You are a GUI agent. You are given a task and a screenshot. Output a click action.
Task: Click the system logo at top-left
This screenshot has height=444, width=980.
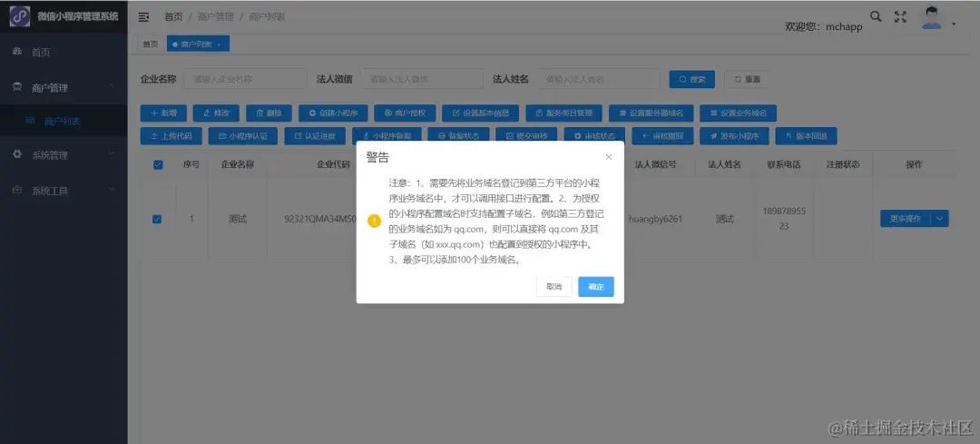click(x=19, y=16)
